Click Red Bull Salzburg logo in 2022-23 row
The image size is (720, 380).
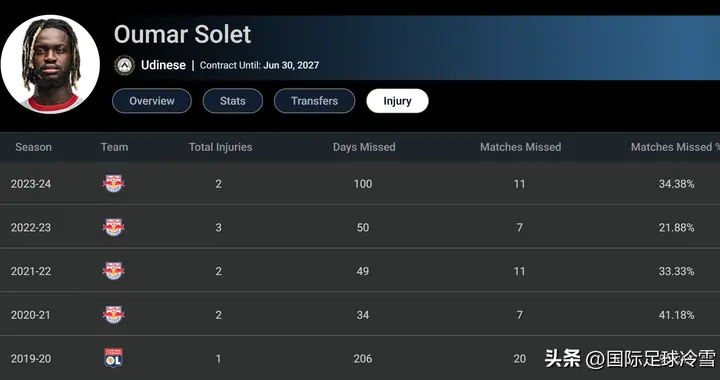click(113, 227)
